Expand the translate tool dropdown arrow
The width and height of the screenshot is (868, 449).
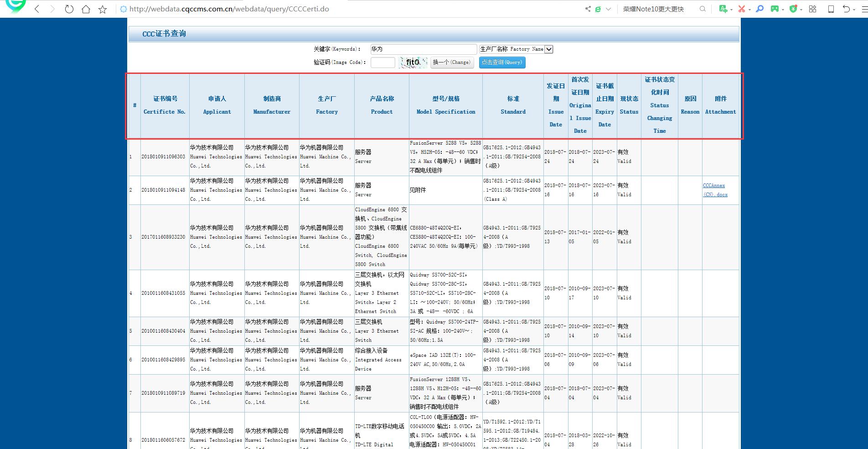coord(731,10)
